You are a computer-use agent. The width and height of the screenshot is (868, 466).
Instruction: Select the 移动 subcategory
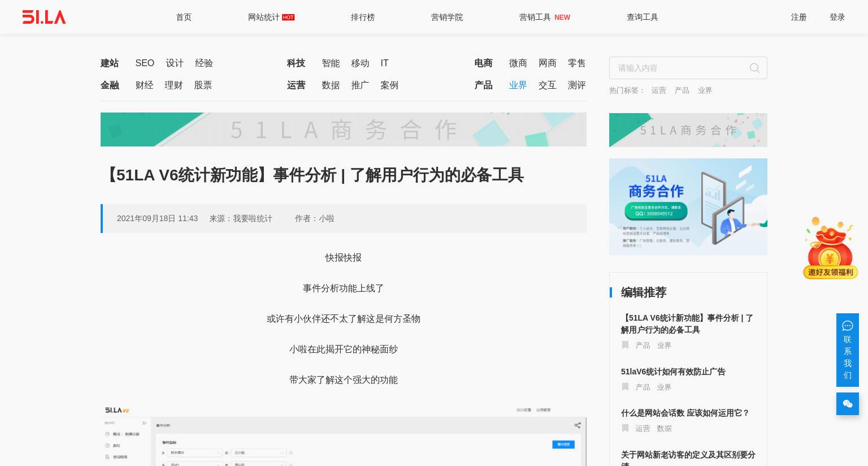click(360, 63)
